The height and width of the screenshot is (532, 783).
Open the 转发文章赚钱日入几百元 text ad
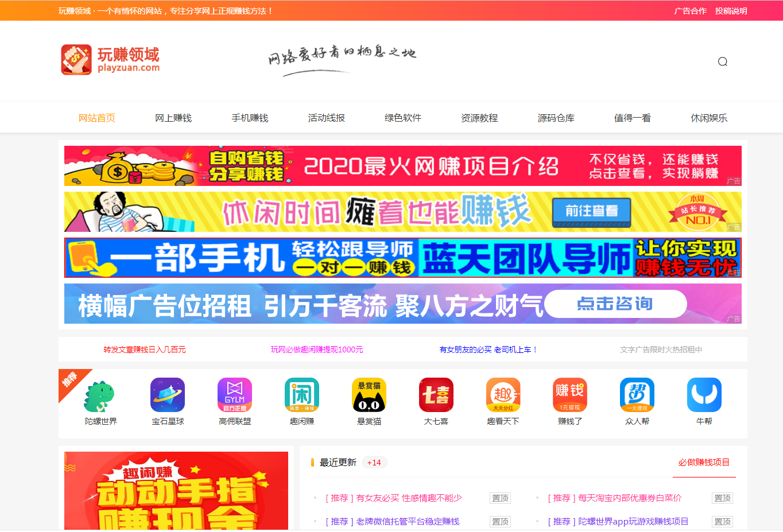tap(145, 350)
